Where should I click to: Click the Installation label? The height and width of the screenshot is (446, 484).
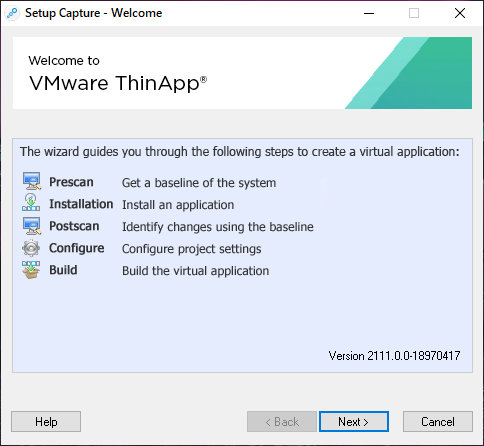pos(81,204)
